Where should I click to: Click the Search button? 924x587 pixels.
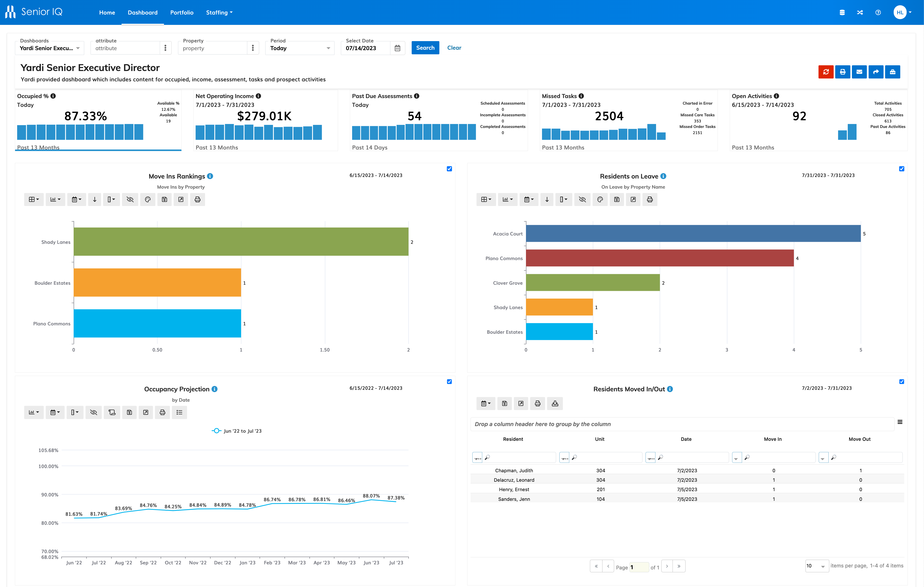click(x=425, y=48)
